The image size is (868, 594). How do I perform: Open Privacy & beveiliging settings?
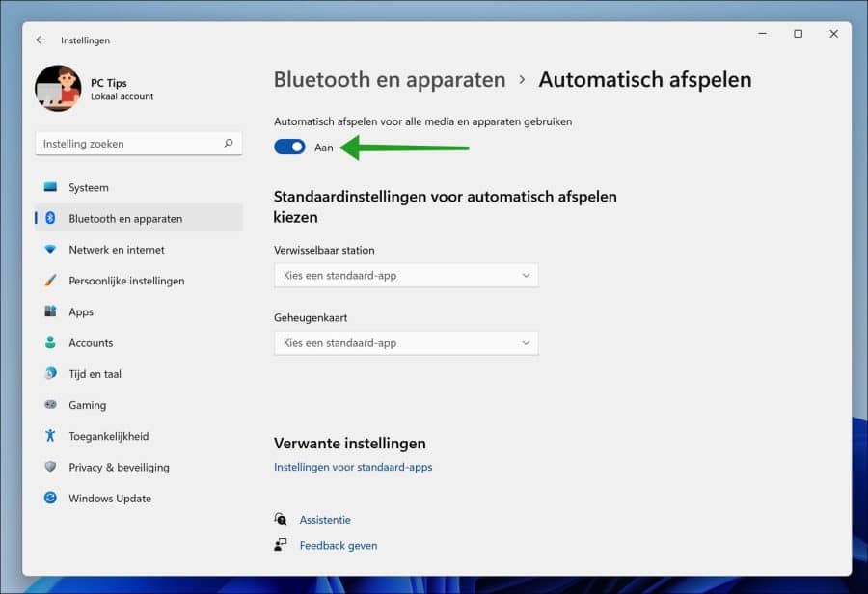138,466
